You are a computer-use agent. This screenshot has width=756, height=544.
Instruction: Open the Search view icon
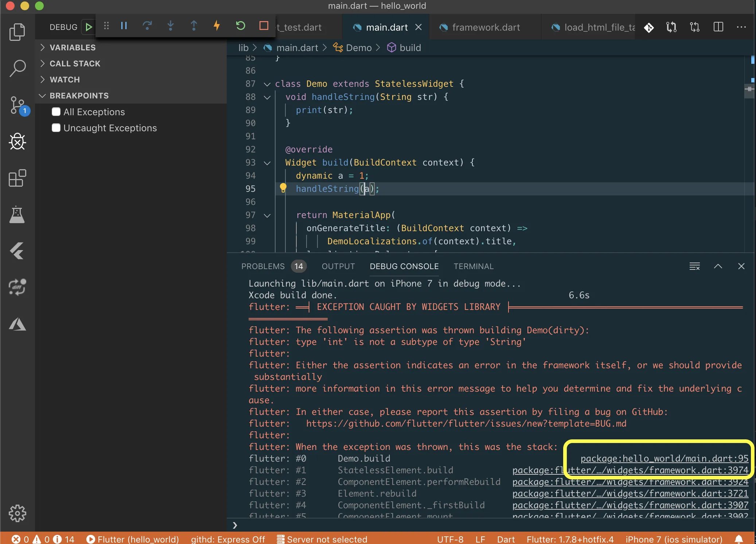17,68
